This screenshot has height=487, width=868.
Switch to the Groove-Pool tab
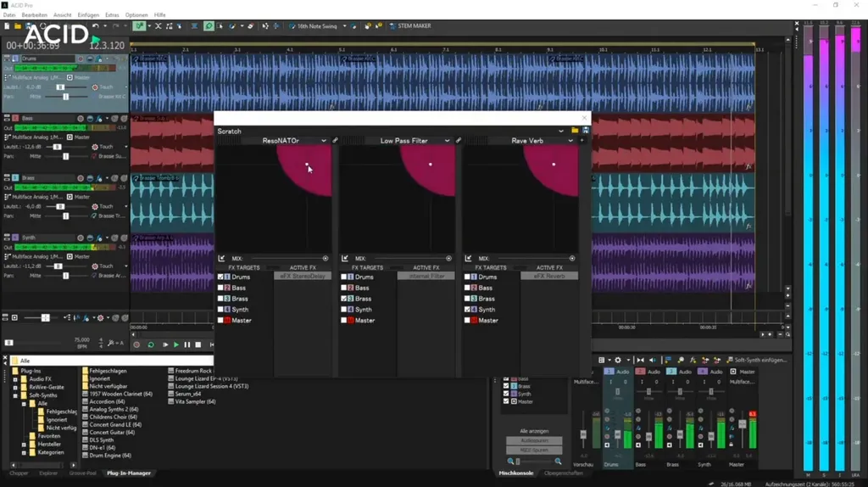tap(82, 473)
